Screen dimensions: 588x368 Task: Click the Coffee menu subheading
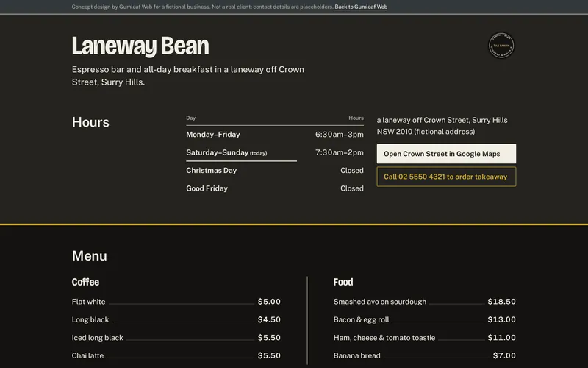(x=85, y=282)
